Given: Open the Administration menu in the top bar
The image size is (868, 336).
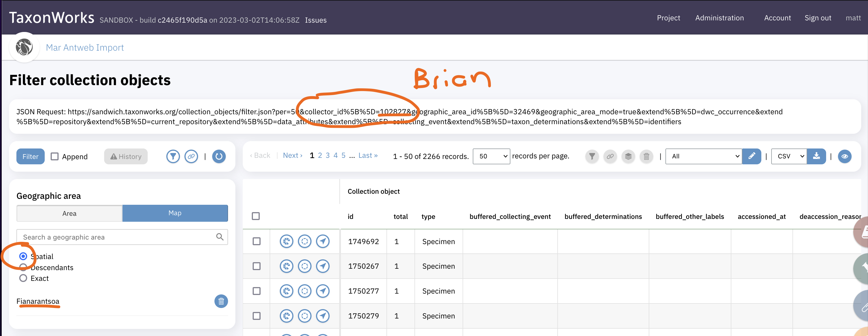Looking at the screenshot, I should (x=720, y=18).
